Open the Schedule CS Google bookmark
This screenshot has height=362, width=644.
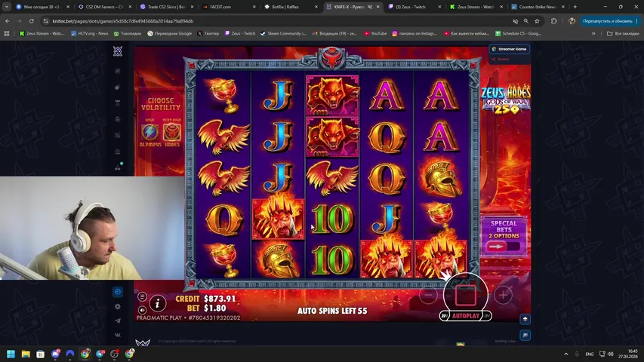click(x=519, y=34)
